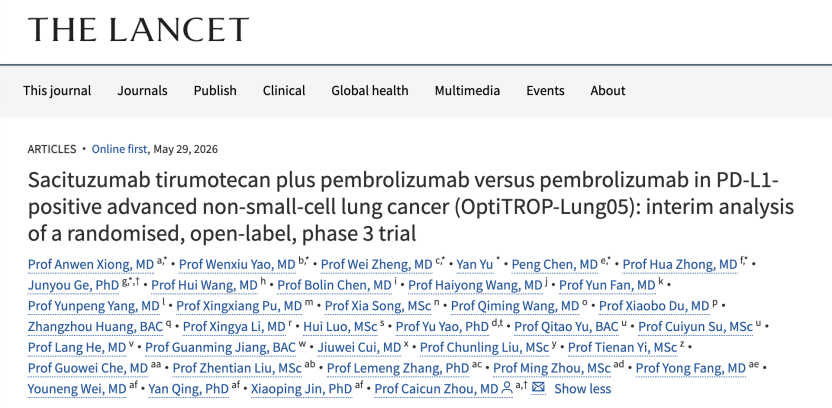Open the Events menu item
832x408 pixels.
click(x=545, y=91)
